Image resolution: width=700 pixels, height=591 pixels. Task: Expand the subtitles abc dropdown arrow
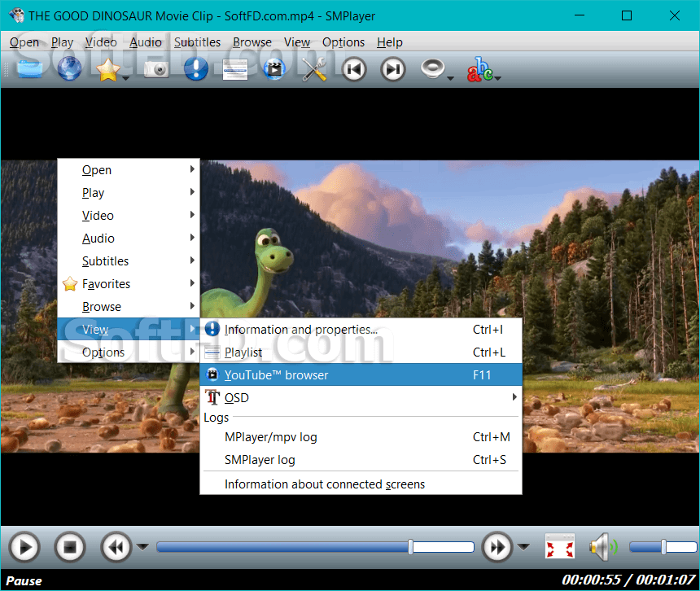point(498,78)
